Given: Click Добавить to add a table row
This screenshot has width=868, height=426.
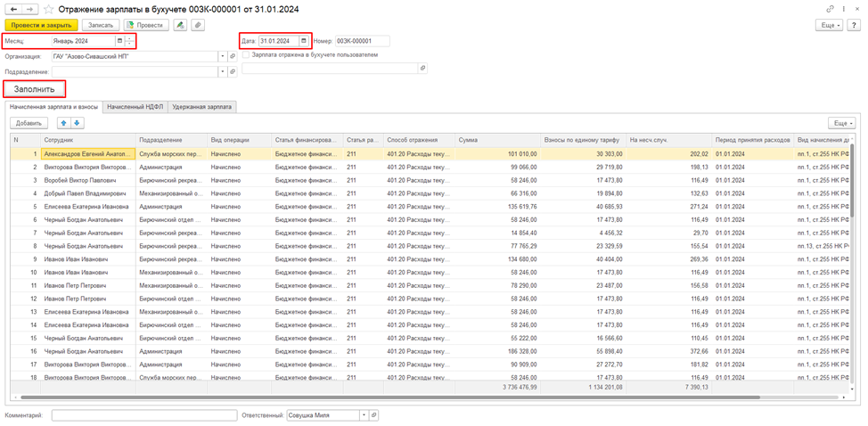Looking at the screenshot, I should [29, 123].
